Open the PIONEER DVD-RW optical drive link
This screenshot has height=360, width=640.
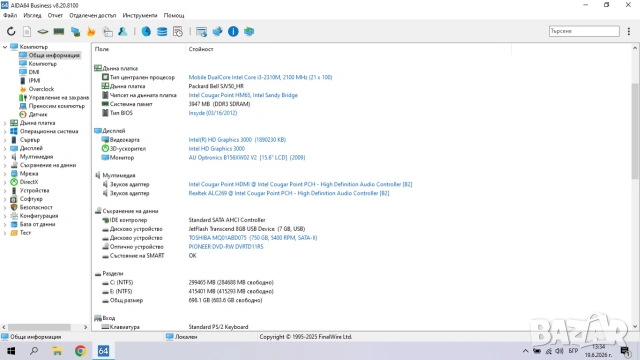coord(226,247)
